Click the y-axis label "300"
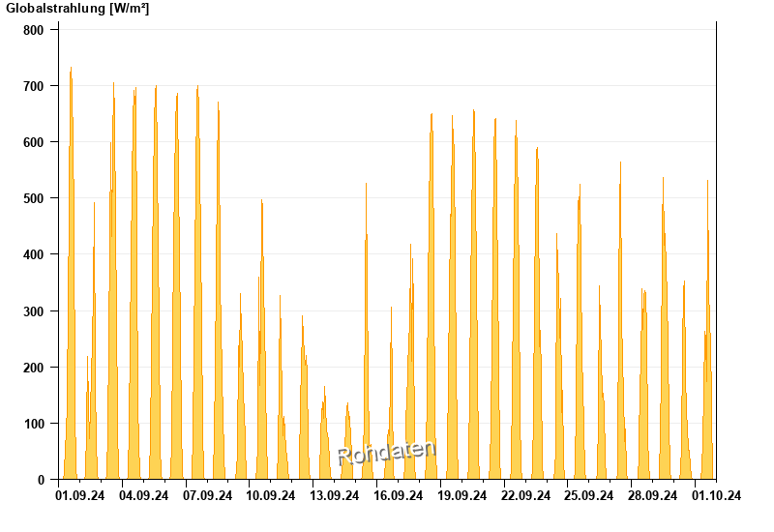774x532 pixels. (x=34, y=311)
